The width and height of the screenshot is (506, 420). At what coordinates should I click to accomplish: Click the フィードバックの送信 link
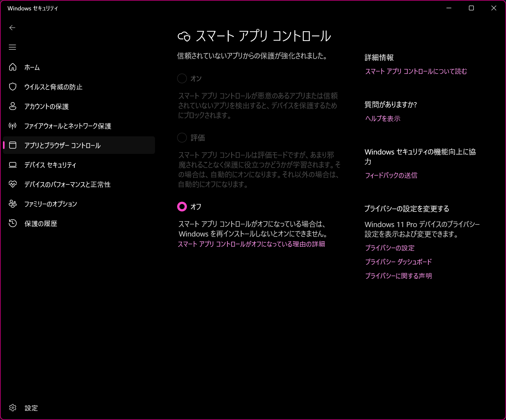tap(391, 175)
